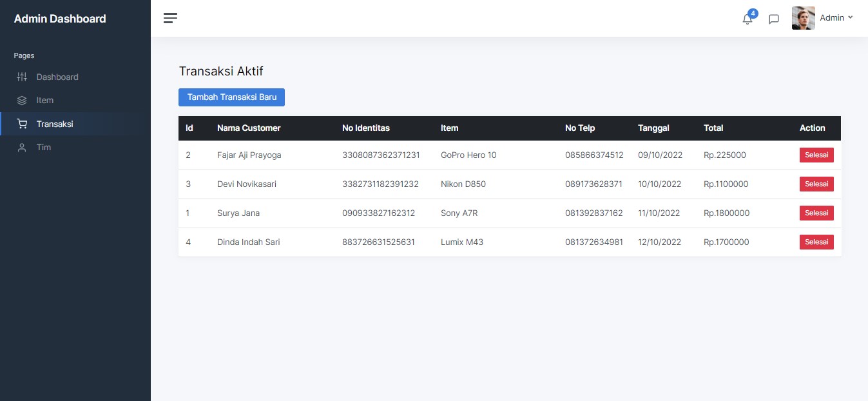This screenshot has height=401, width=868.
Task: Toggle the hamburger menu icon
Action: pos(170,18)
